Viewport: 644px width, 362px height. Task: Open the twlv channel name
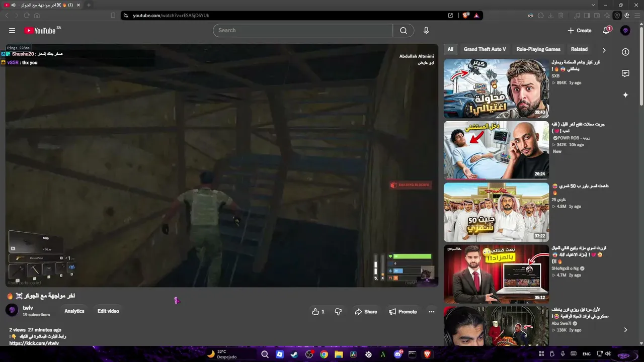28,308
